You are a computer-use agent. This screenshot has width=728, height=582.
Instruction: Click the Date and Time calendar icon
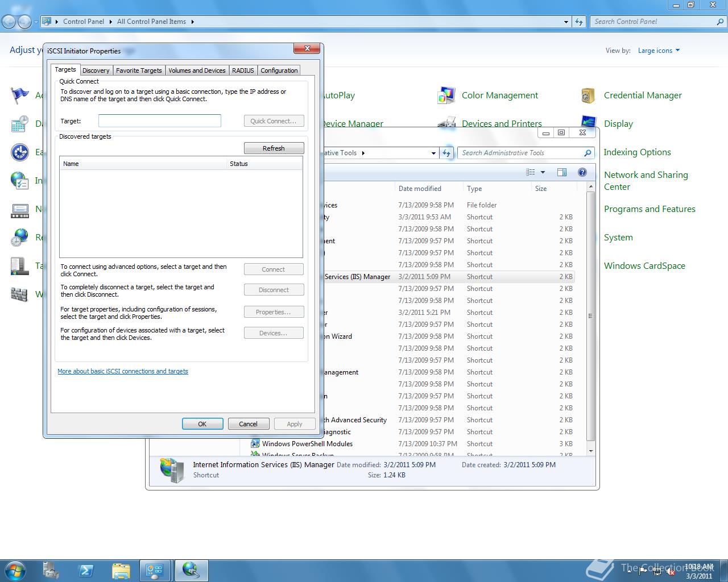20,123
